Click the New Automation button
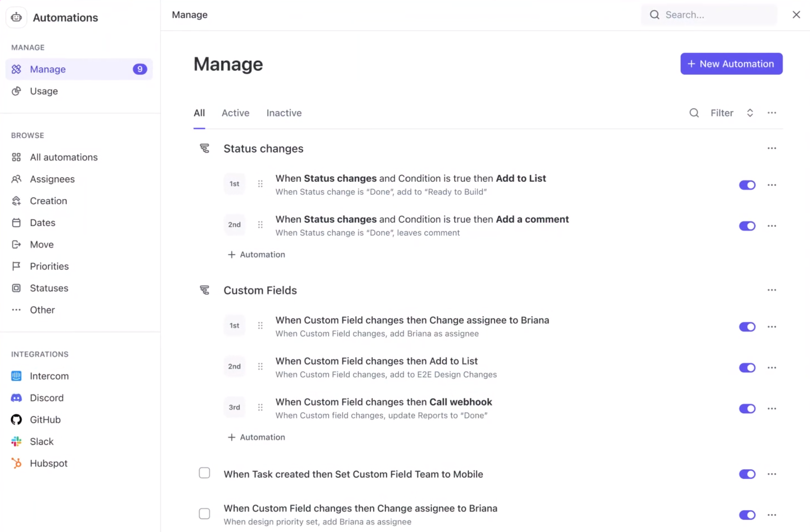Screen dimensions: 810x532 pos(731,64)
